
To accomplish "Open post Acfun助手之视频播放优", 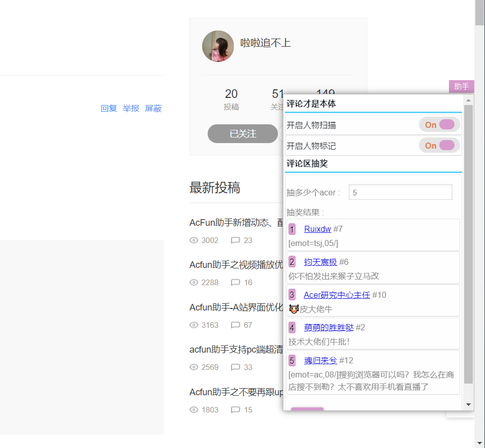I will click(236, 265).
